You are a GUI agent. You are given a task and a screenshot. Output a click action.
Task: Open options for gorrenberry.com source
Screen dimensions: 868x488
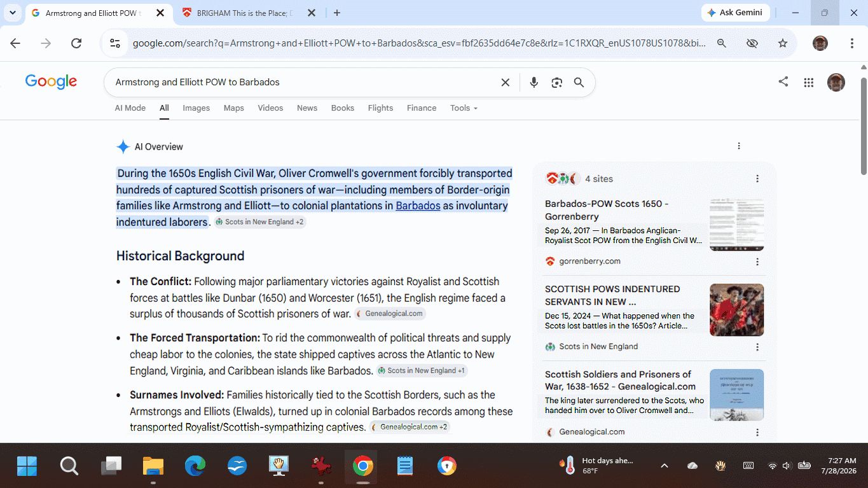pyautogui.click(x=757, y=261)
